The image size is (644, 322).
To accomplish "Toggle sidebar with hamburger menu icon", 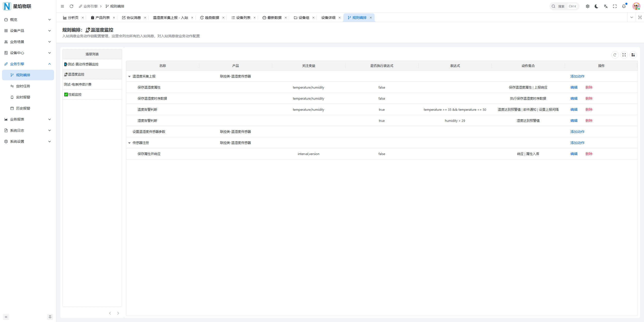I will (x=62, y=6).
